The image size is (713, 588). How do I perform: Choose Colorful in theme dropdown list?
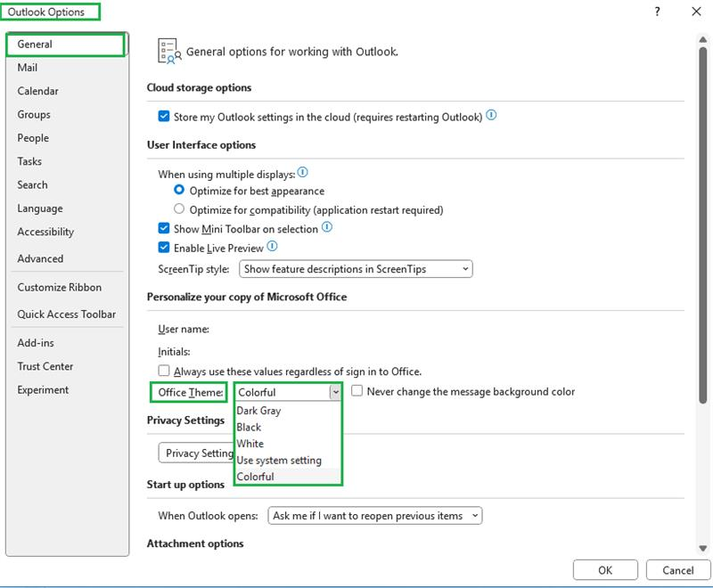coord(288,477)
